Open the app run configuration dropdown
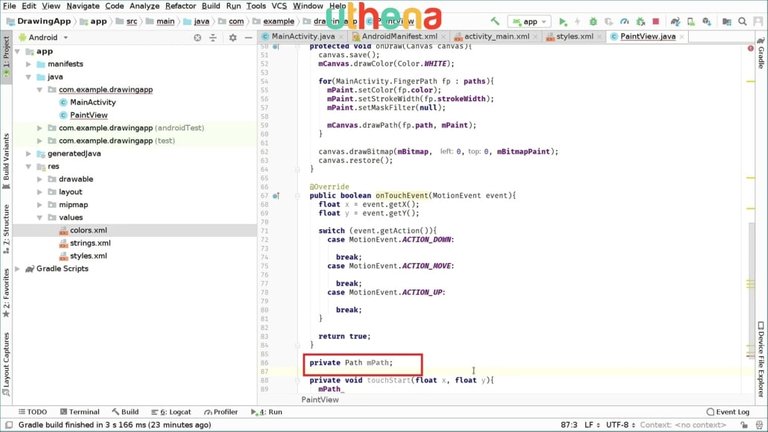This screenshot has width=768, height=432. pyautogui.click(x=529, y=21)
